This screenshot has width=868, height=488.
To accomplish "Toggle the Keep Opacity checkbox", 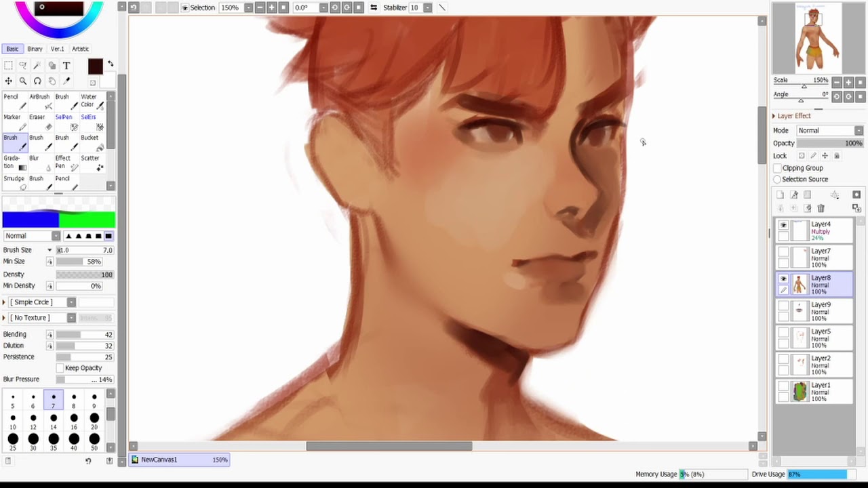I will 60,368.
